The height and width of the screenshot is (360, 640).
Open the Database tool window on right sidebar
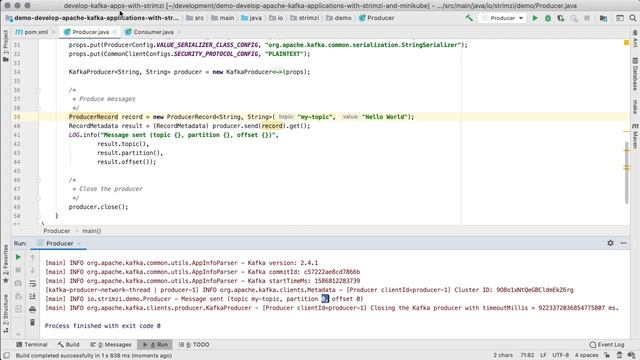pyautogui.click(x=635, y=74)
